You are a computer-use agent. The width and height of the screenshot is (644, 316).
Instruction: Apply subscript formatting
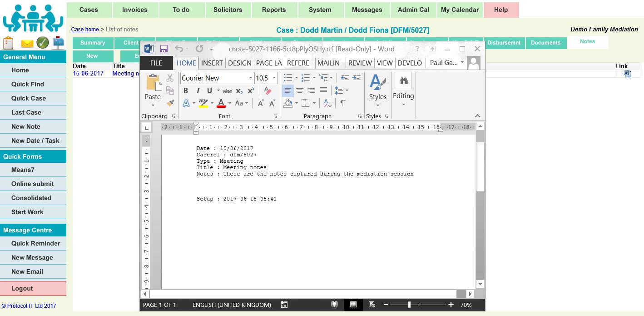[239, 91]
